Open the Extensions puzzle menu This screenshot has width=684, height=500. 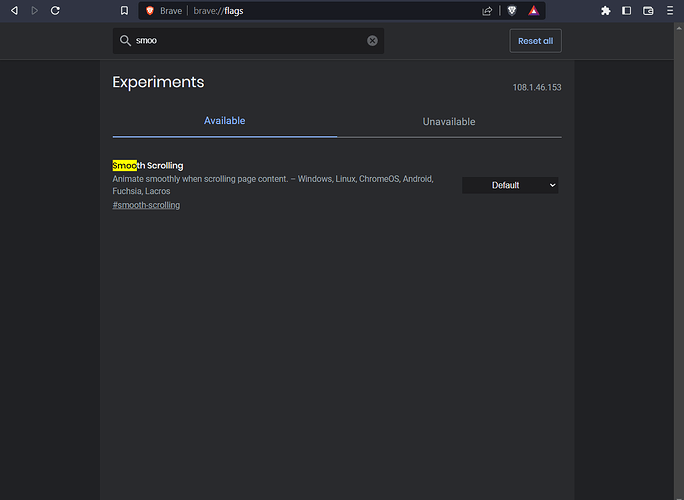point(605,10)
